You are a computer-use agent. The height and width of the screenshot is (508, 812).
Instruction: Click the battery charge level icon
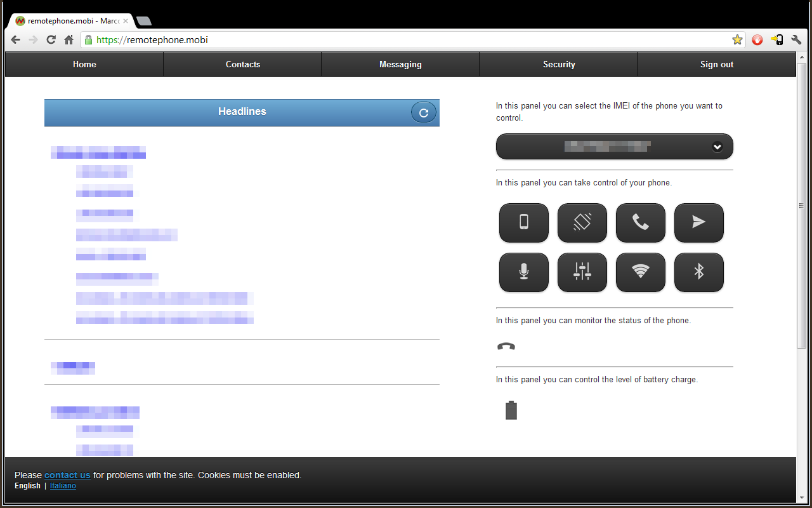(511, 410)
